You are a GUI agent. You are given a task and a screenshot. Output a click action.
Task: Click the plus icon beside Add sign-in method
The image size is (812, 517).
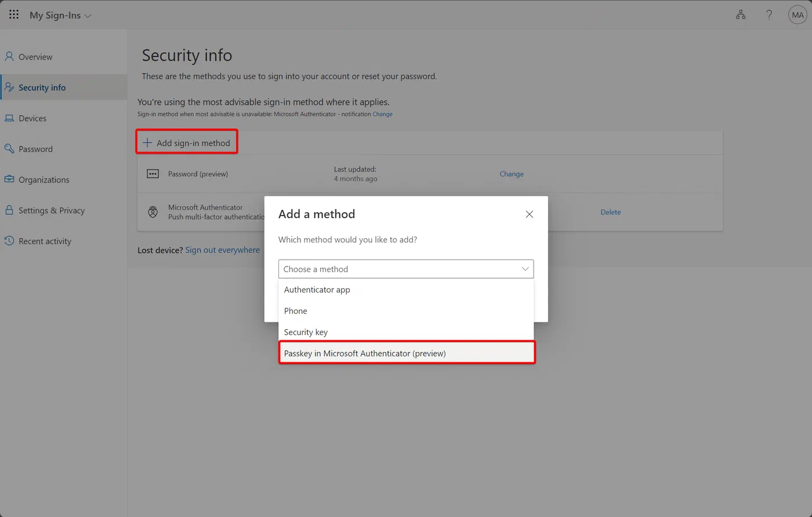(147, 143)
